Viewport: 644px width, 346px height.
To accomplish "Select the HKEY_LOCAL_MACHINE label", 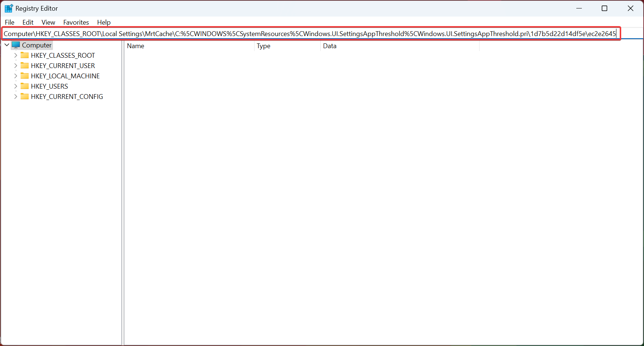I will (65, 76).
